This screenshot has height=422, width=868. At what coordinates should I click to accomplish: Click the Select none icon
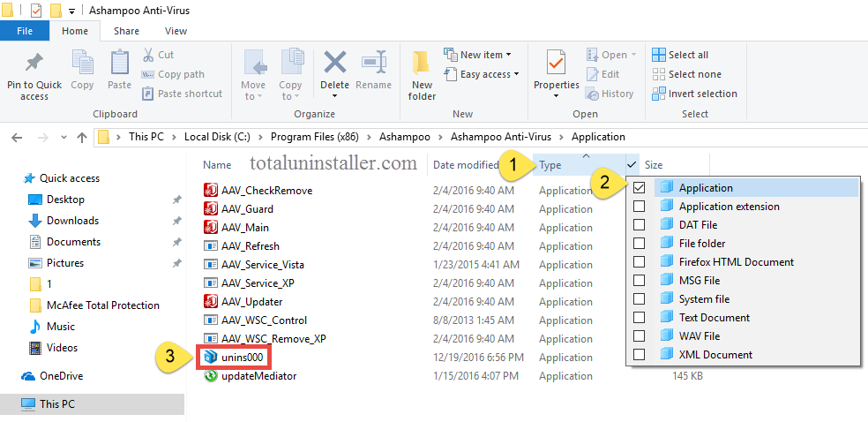[659, 74]
